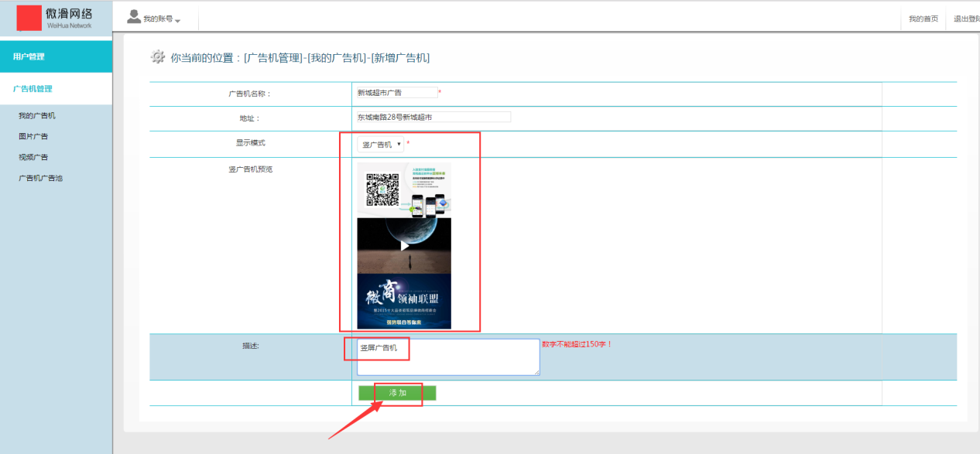The image size is (980, 454).
Task: Select the 用户管理 sidebar menu
Action: click(x=56, y=56)
